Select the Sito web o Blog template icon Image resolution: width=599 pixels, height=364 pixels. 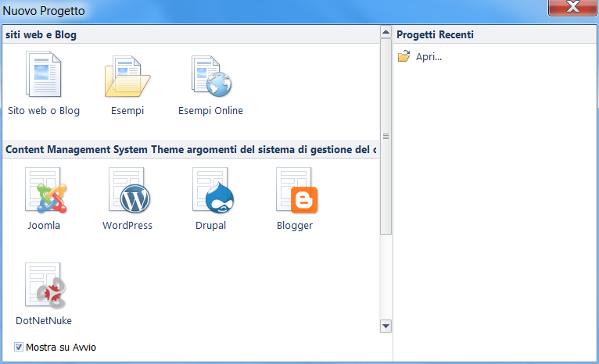tap(44, 74)
